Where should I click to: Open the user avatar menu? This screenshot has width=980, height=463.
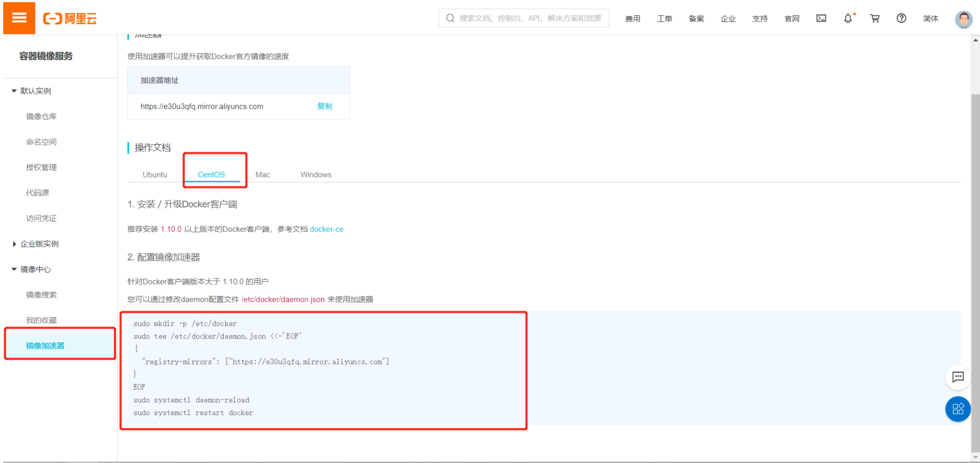pyautogui.click(x=964, y=19)
